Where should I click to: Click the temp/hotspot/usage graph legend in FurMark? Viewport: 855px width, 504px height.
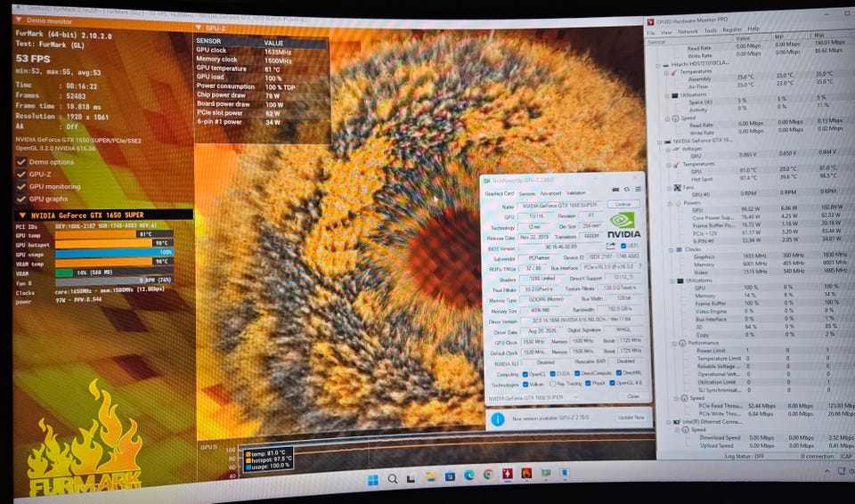pos(268,459)
